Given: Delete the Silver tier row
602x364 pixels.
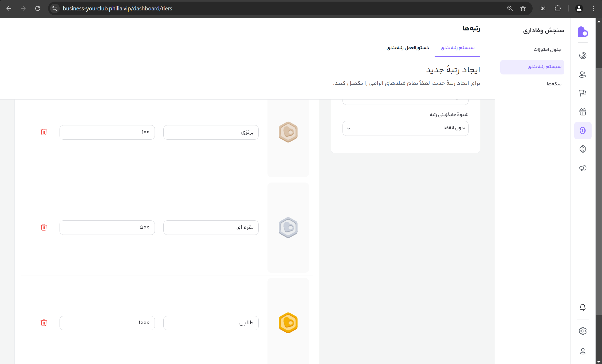Looking at the screenshot, I should pyautogui.click(x=44, y=227).
